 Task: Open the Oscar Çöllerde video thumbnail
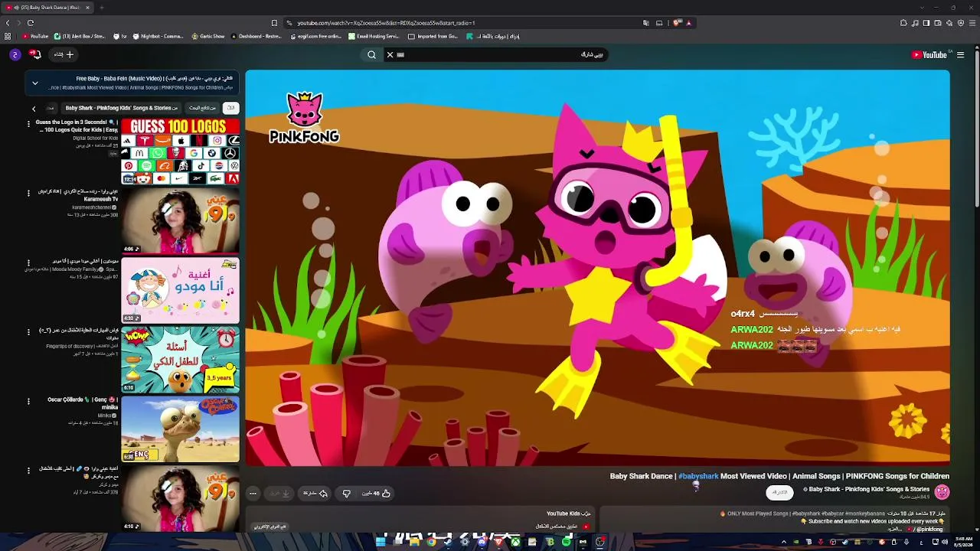click(180, 429)
